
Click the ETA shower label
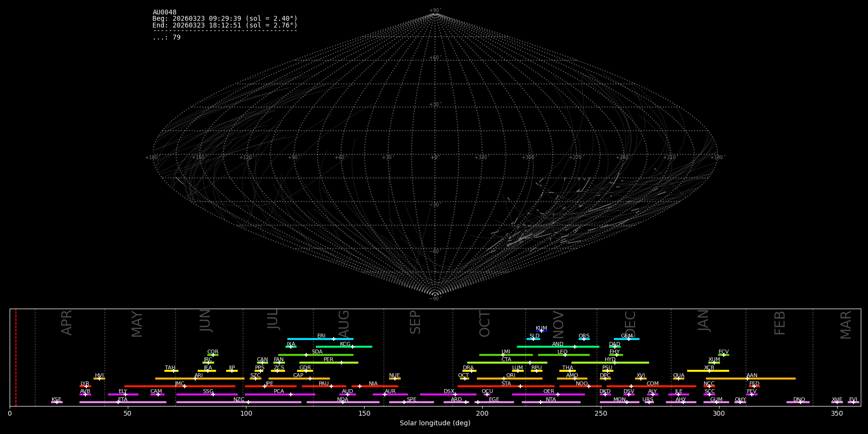click(123, 400)
